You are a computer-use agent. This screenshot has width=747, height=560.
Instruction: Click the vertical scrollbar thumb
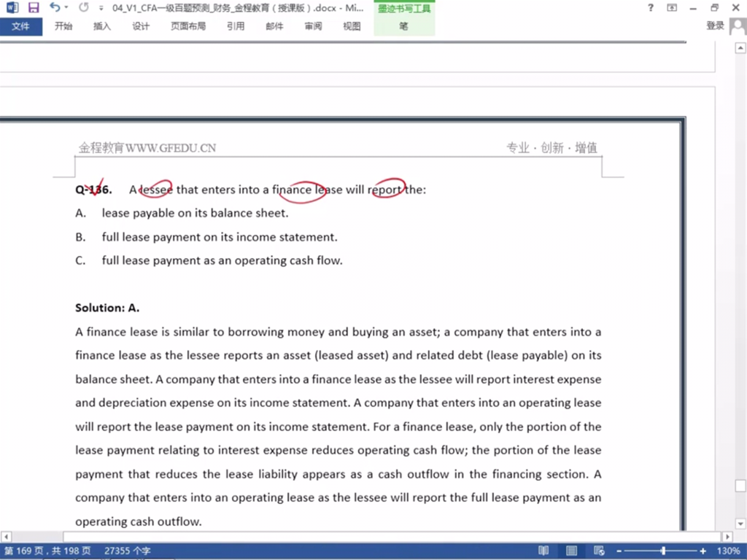coord(740,486)
